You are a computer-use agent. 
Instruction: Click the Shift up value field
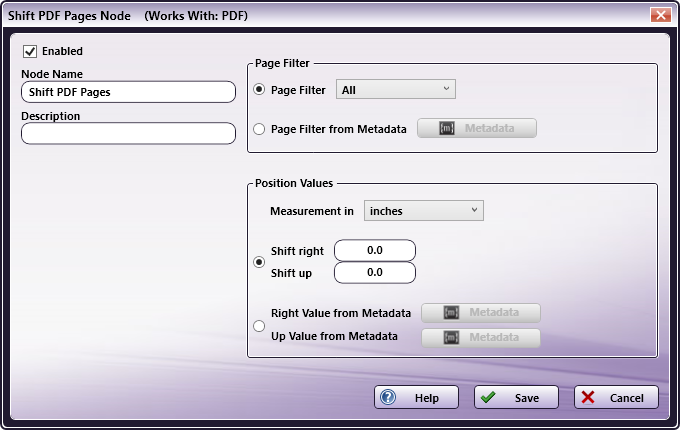[375, 273]
